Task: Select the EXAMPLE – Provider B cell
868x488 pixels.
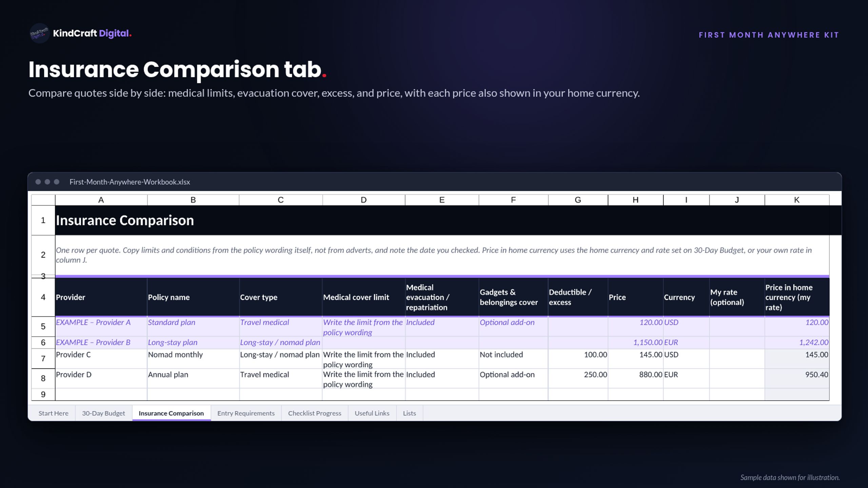Action: (101, 343)
